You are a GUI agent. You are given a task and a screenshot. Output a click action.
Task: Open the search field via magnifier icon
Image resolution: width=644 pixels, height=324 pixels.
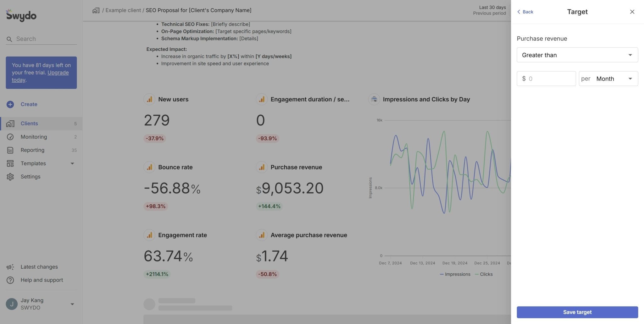pos(10,39)
